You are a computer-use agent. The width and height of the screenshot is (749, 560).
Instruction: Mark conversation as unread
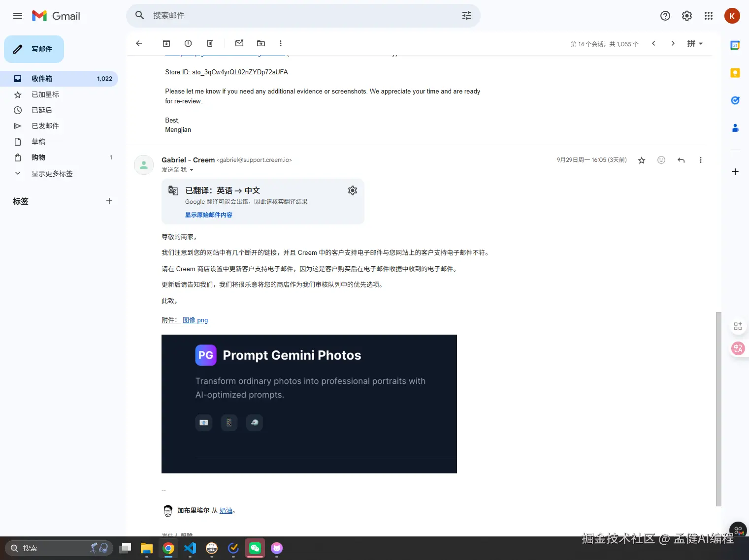[239, 43]
